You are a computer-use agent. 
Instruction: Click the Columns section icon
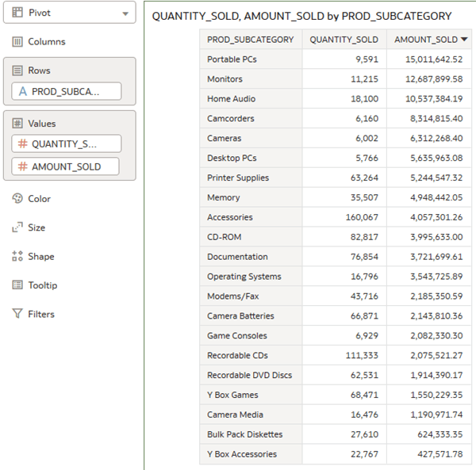(17, 41)
